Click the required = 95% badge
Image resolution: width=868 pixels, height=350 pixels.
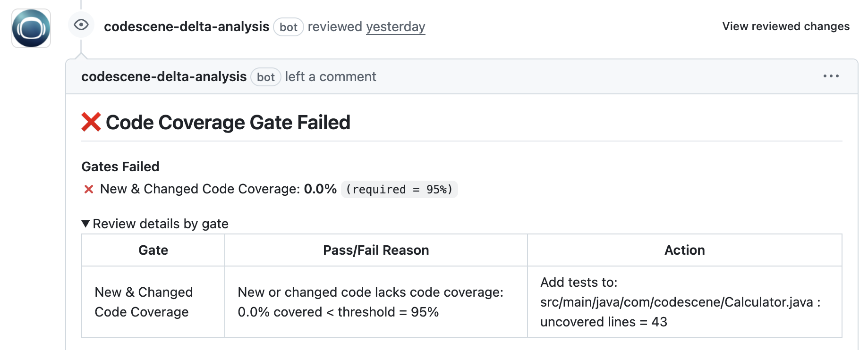point(400,190)
